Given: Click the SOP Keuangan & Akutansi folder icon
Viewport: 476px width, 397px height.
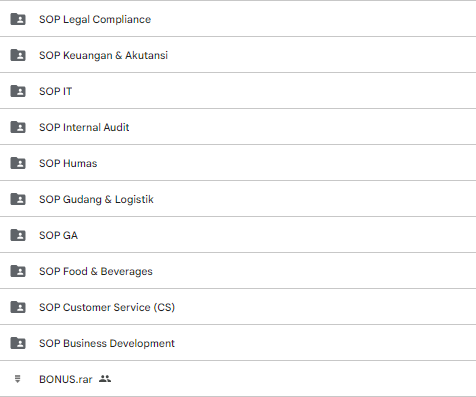Looking at the screenshot, I should (18, 55).
